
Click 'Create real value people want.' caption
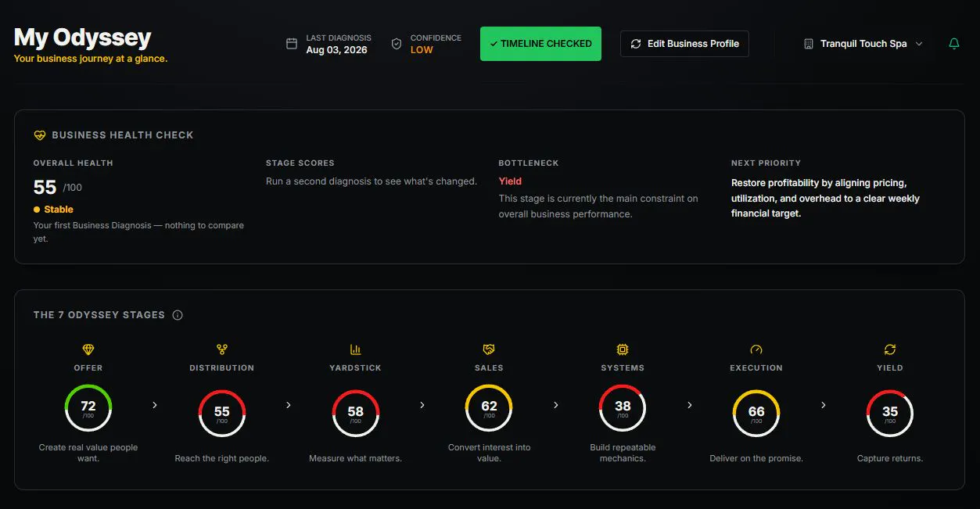click(x=88, y=453)
